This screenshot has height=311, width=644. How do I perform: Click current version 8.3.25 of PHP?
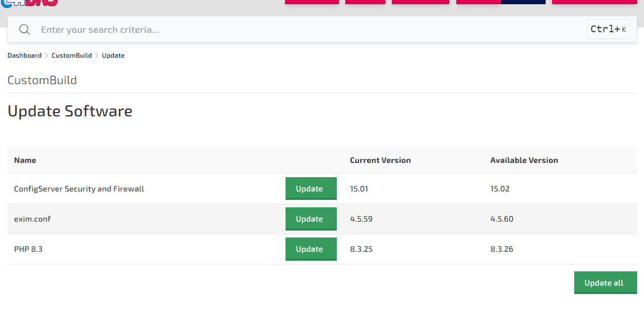pos(361,249)
